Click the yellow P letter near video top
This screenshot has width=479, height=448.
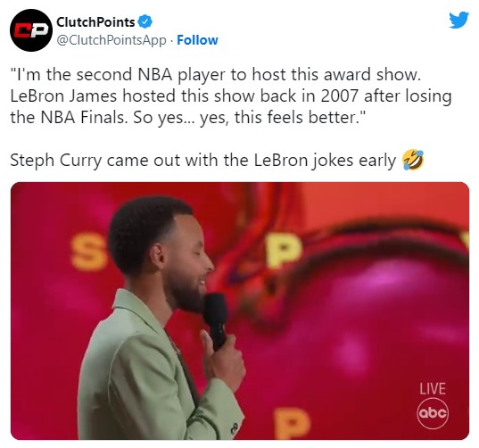coord(285,250)
